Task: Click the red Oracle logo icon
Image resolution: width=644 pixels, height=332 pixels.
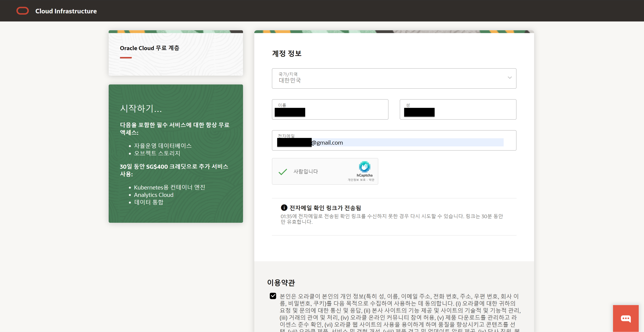Action: 23,11
